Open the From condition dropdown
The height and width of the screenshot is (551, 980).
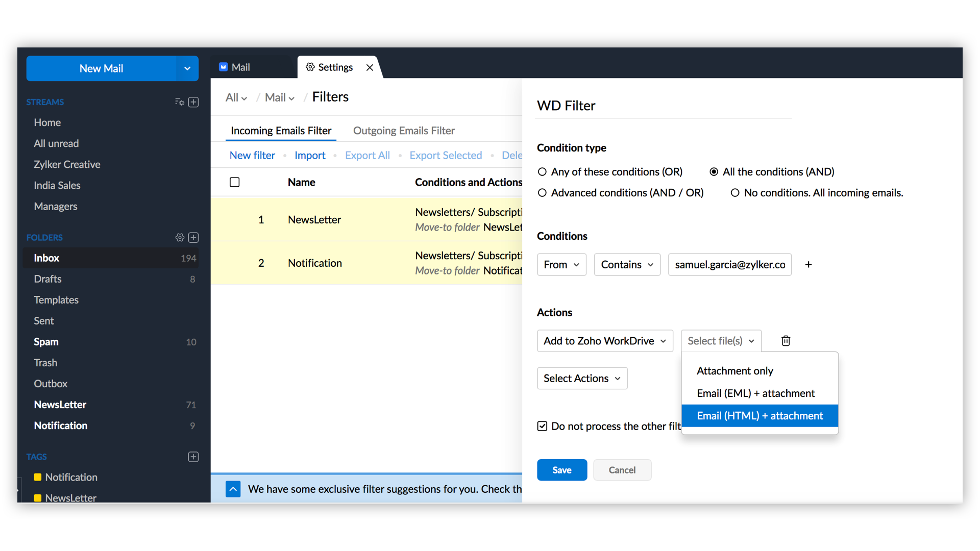tap(561, 264)
